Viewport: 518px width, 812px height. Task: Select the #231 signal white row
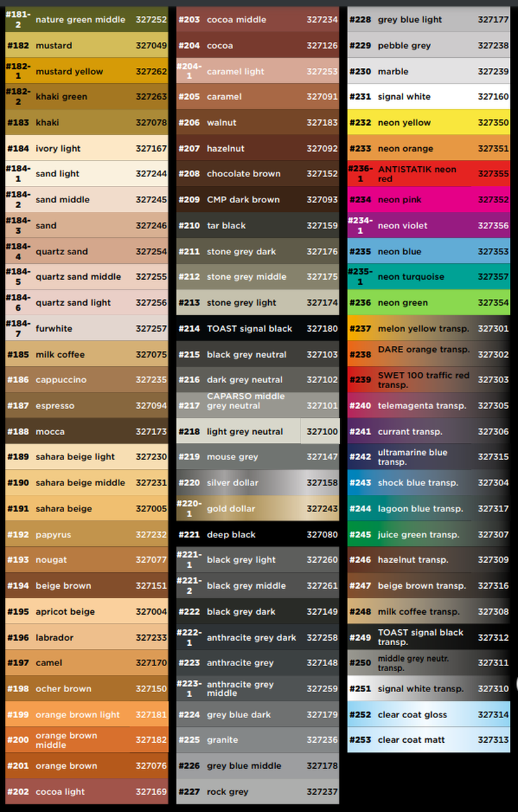coord(429,97)
